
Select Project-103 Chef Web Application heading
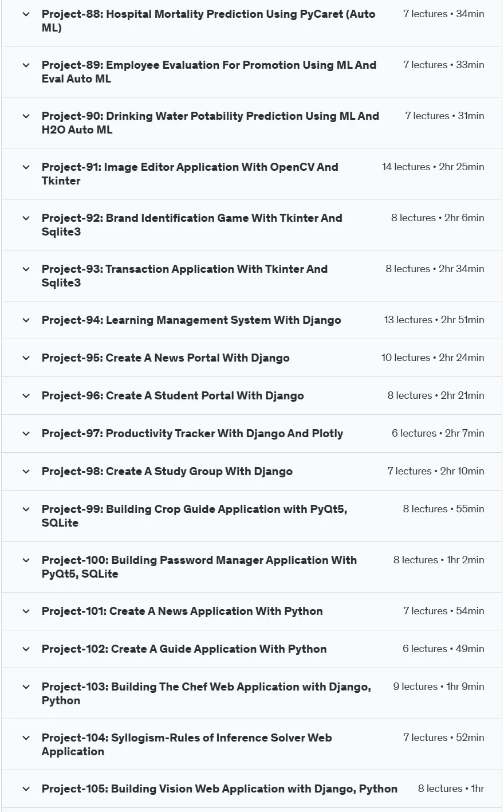click(206, 693)
